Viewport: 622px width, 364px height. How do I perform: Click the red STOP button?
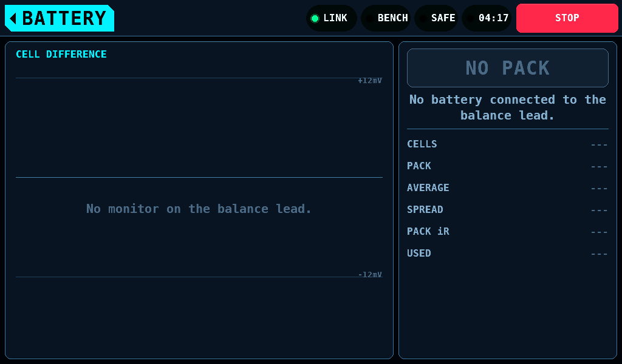pyautogui.click(x=567, y=18)
